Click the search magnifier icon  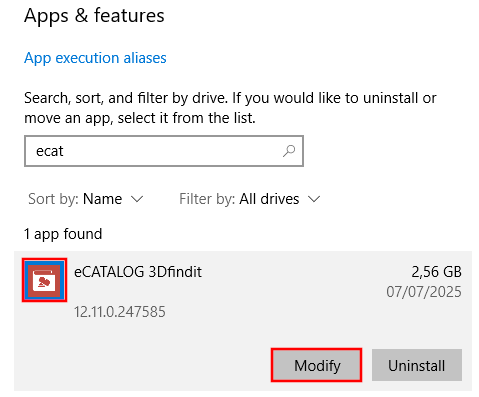[289, 151]
